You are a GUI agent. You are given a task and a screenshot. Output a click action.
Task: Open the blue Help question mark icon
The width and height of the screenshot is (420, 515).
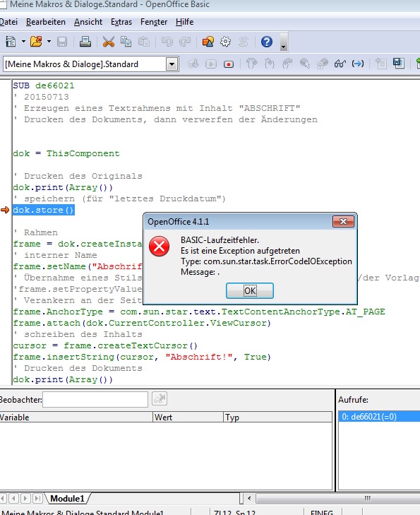point(267,42)
